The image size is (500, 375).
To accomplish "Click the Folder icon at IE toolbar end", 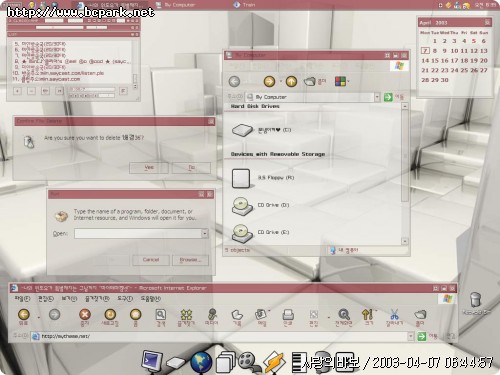I will pos(420,314).
